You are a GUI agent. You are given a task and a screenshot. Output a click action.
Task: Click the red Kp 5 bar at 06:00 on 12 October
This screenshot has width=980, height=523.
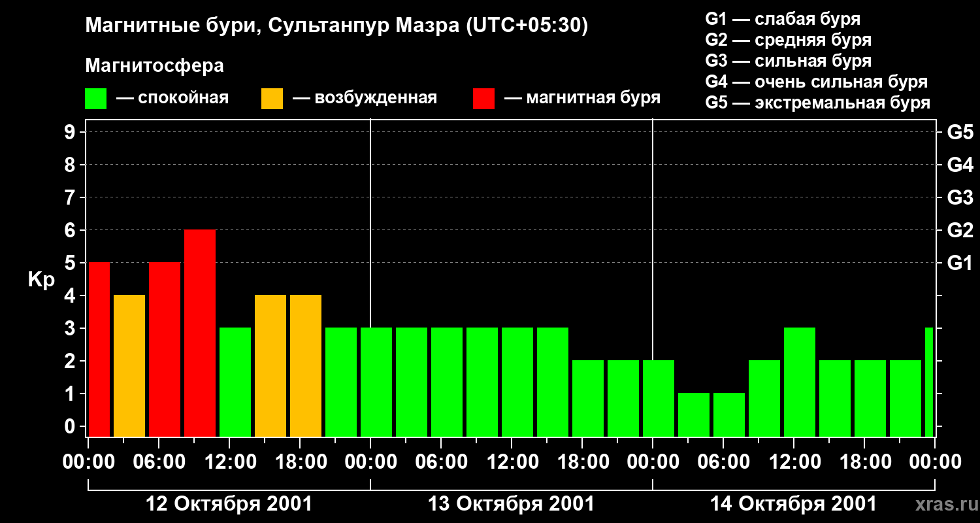coord(165,349)
